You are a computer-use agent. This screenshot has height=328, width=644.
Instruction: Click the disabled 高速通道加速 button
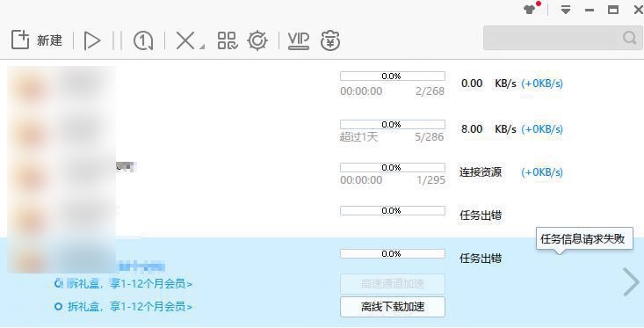point(392,284)
